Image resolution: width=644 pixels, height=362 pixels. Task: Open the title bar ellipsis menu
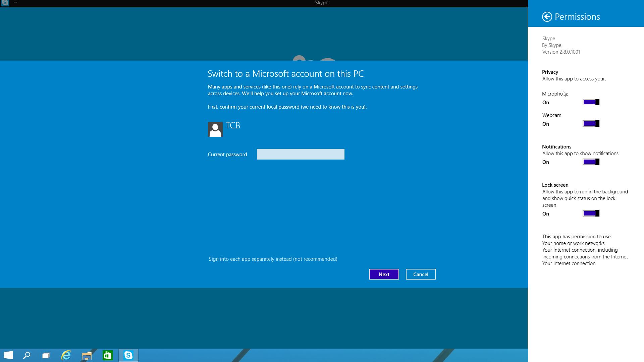coord(15,2)
